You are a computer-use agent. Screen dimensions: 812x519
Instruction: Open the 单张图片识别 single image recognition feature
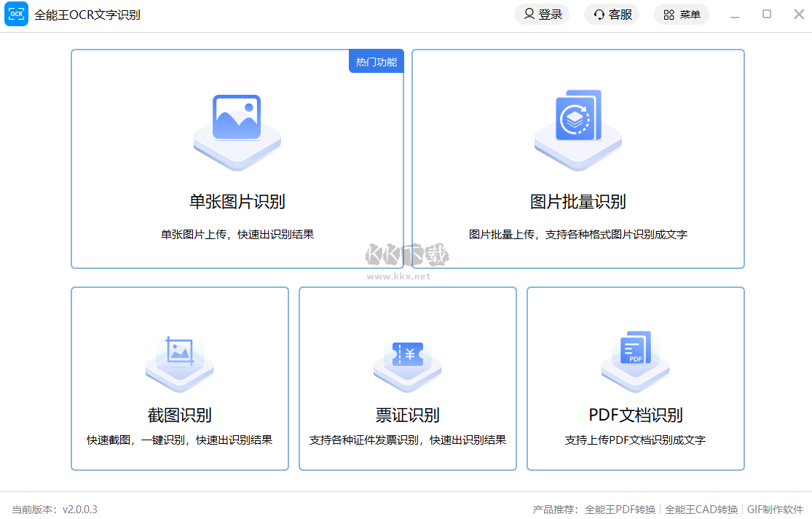(237, 158)
